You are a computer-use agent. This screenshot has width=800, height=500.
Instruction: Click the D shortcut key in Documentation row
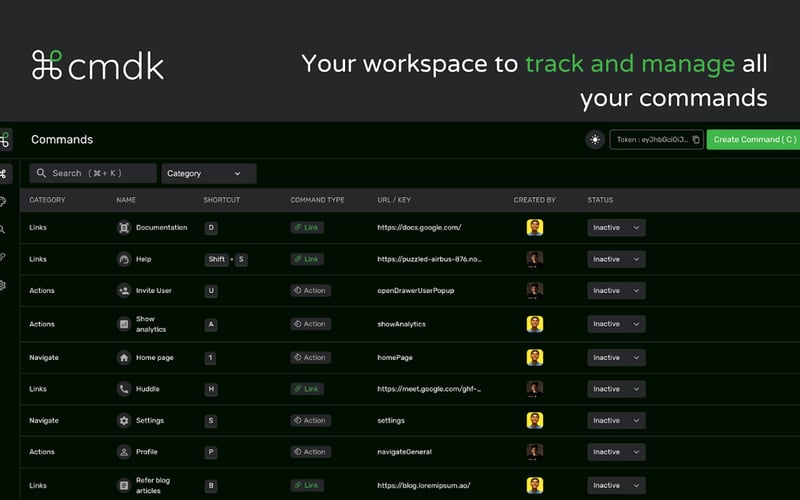[x=211, y=228]
